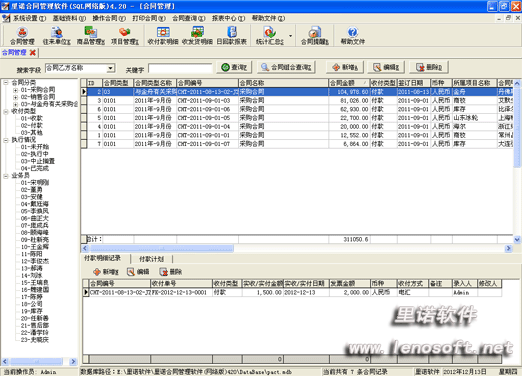The width and height of the screenshot is (522, 376).
Task: Switch to the 付款计划 tab
Action: click(151, 259)
